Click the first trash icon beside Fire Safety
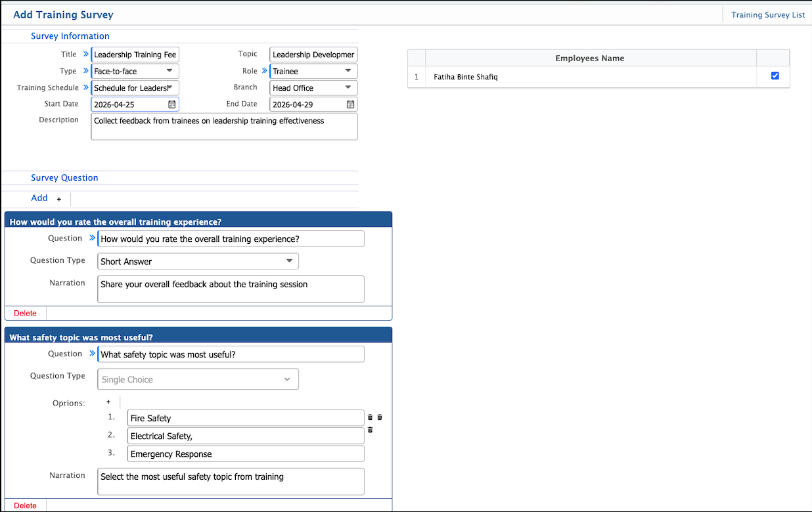 [370, 417]
